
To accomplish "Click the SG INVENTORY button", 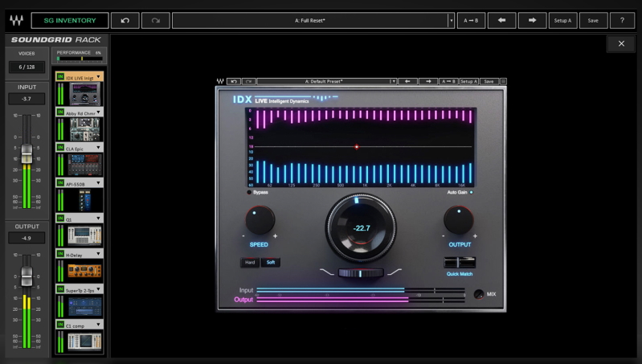I will coord(70,20).
